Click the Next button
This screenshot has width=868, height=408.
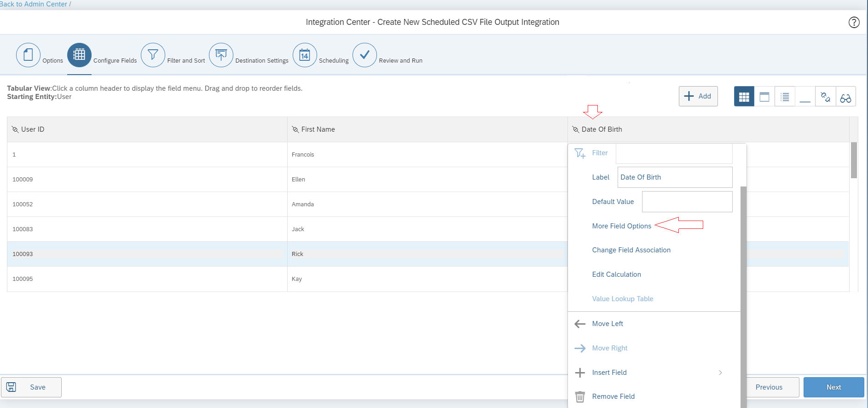833,387
